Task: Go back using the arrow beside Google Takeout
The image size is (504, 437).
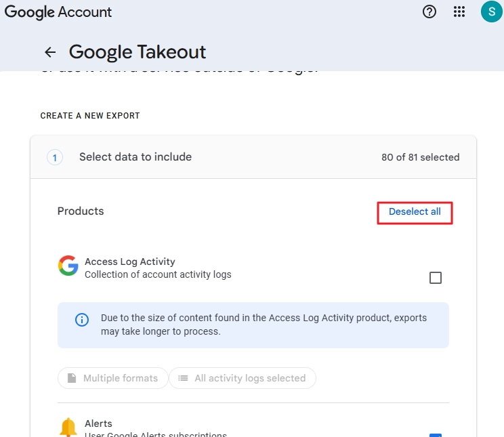Action: [50, 52]
